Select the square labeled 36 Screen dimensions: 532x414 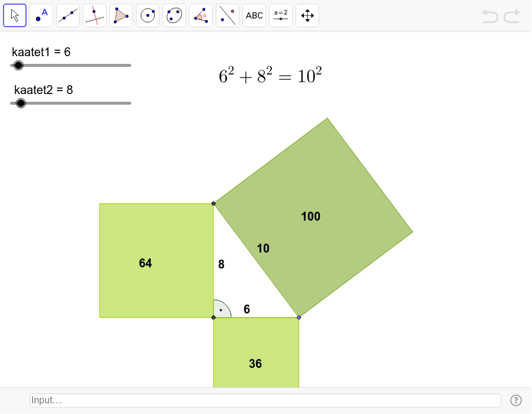(x=256, y=352)
